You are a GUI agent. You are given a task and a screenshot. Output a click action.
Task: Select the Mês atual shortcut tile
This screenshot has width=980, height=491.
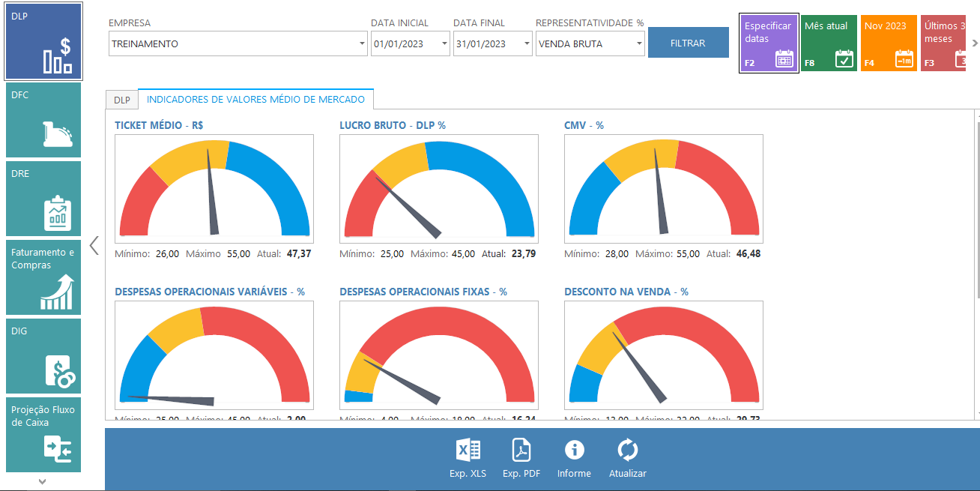pos(829,43)
